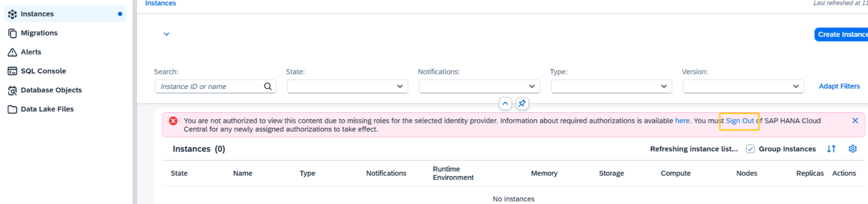Image resolution: width=868 pixels, height=204 pixels.
Task: Click the Data Lake Files folder icon
Action: [x=12, y=109]
